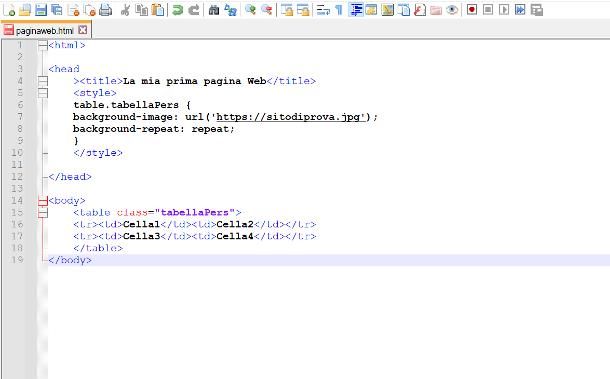The image size is (610, 379).
Task: Cut selection with the scissors icon
Action: click(x=125, y=10)
